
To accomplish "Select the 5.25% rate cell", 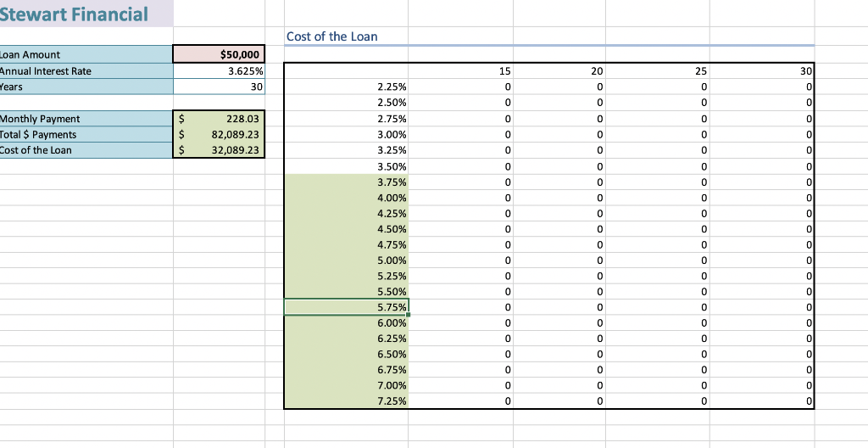I will point(347,276).
